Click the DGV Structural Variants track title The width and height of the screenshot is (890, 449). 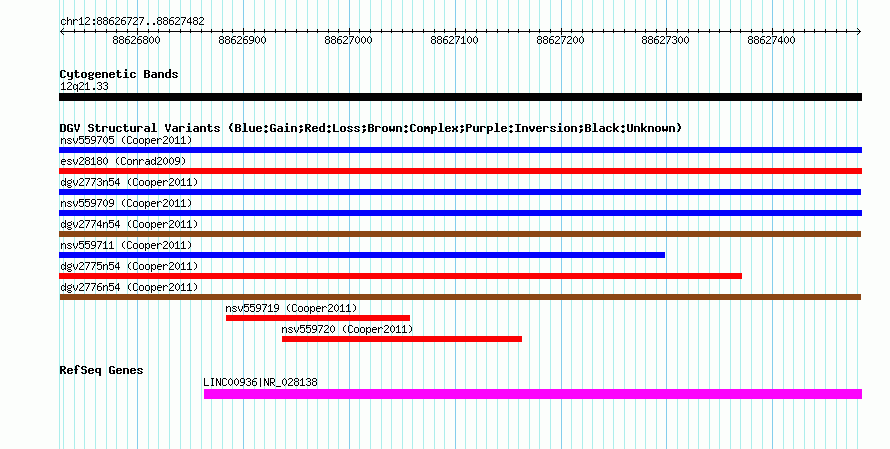[371, 128]
